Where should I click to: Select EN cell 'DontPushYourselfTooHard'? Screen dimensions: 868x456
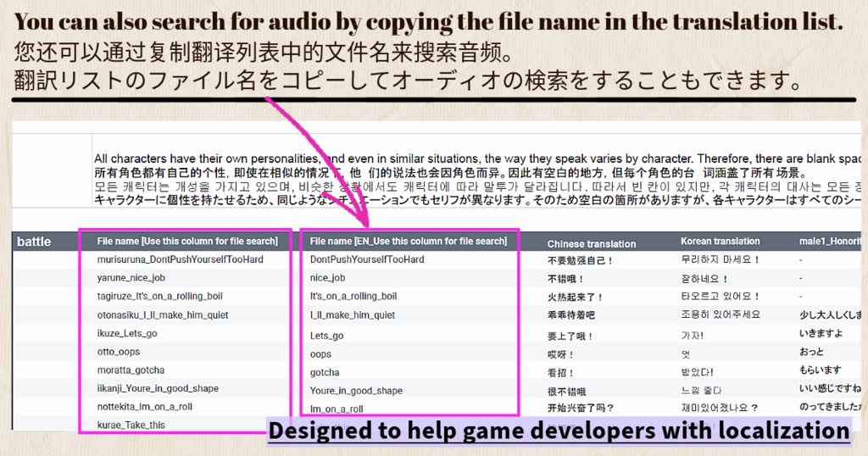367,259
